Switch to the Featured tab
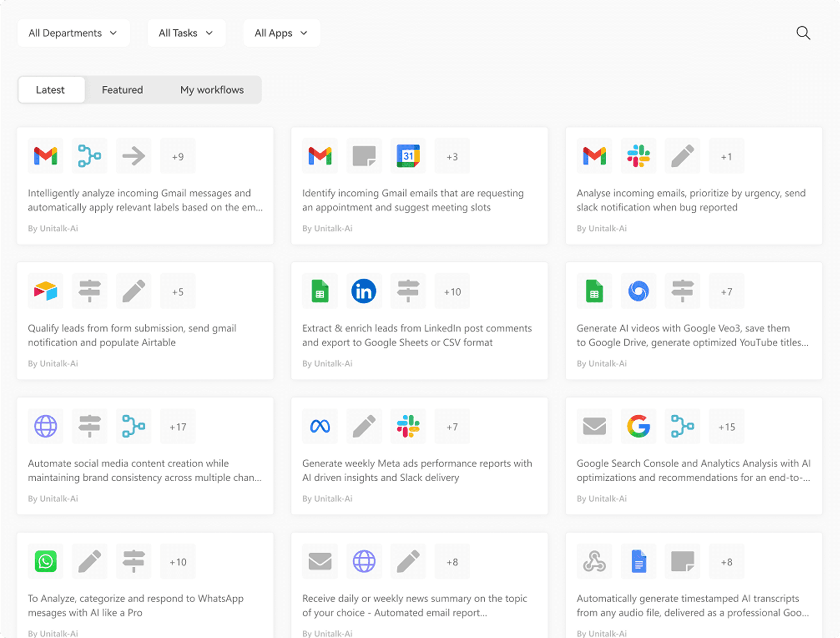Image resolution: width=840 pixels, height=638 pixels. [x=122, y=89]
